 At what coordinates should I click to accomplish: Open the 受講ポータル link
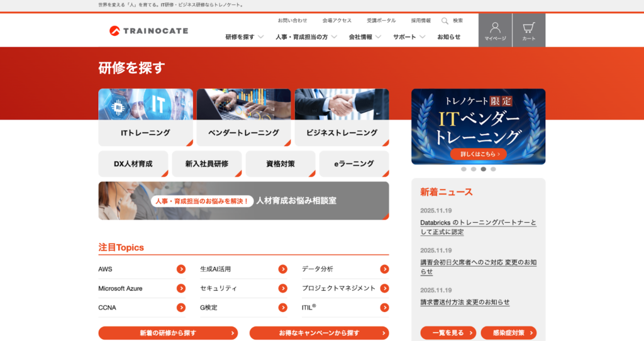click(x=381, y=21)
